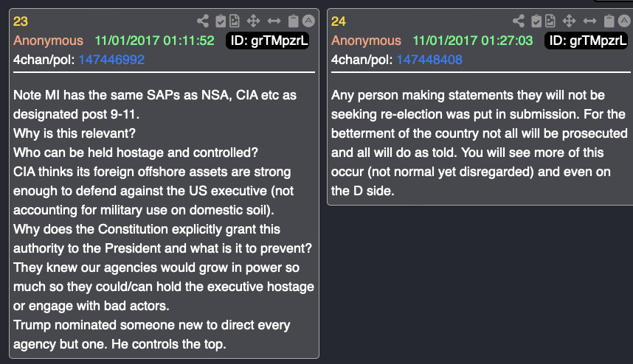Screen dimensions: 633x364
Task: Open 4chan/pol link 147446992
Action: [109, 60]
